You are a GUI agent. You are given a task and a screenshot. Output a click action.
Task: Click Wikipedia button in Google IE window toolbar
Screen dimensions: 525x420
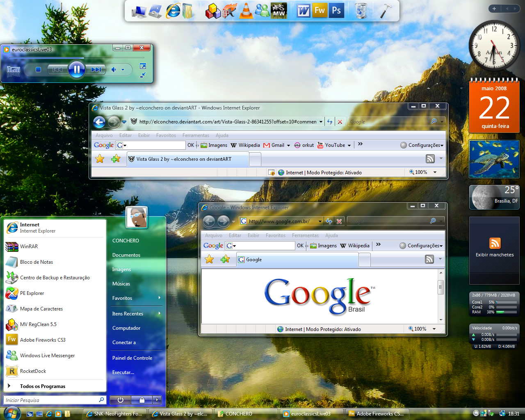(355, 246)
